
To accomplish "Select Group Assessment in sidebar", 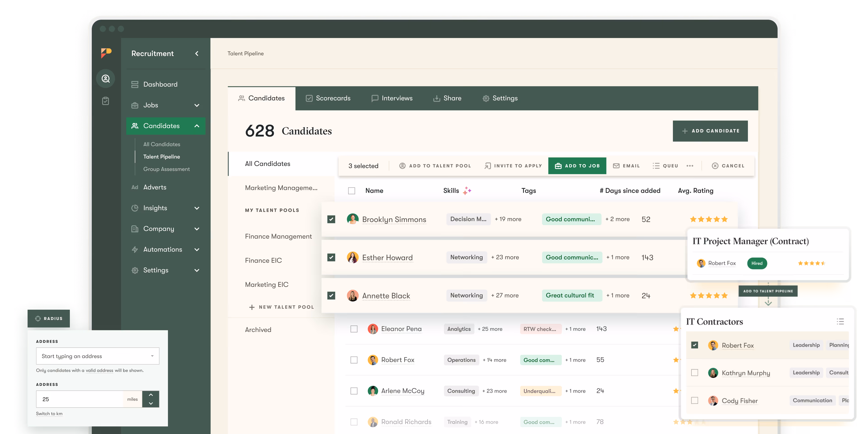I will (x=166, y=169).
